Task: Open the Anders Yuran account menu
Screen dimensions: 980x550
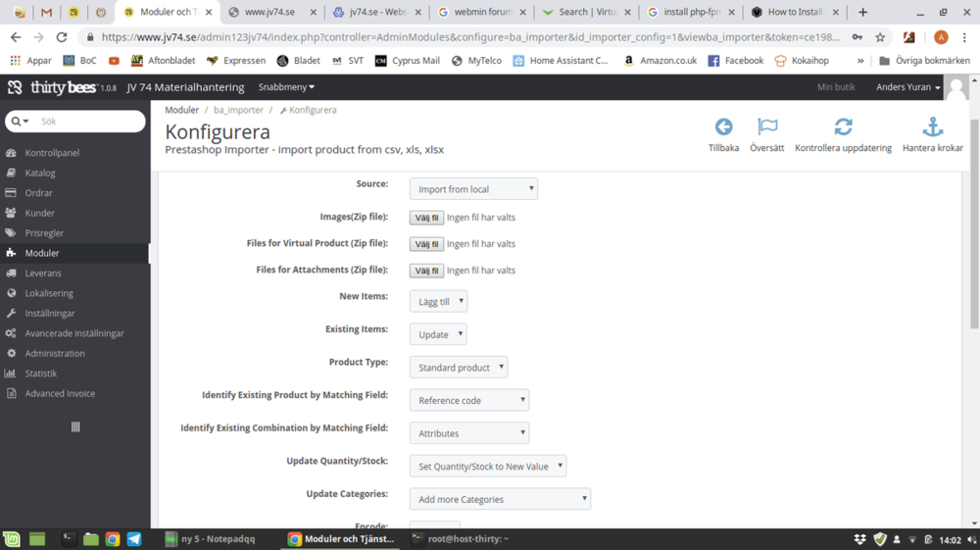Action: pyautogui.click(x=907, y=87)
